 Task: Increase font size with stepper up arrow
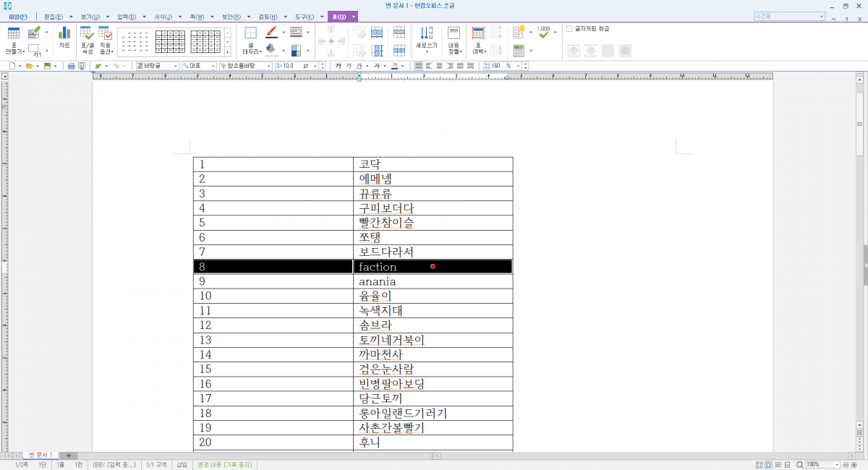point(324,64)
